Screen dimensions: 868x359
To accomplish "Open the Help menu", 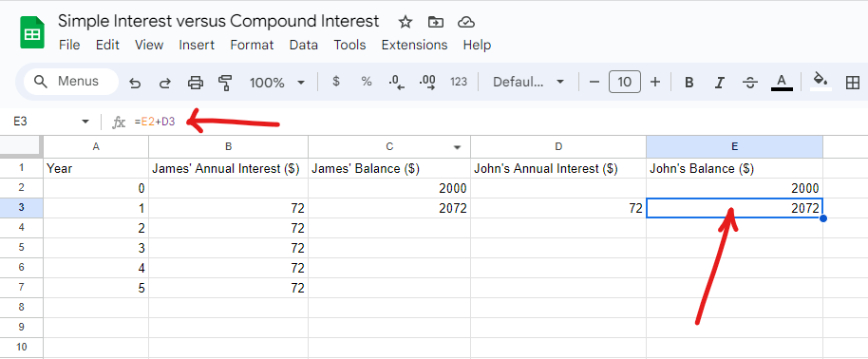I will [477, 46].
